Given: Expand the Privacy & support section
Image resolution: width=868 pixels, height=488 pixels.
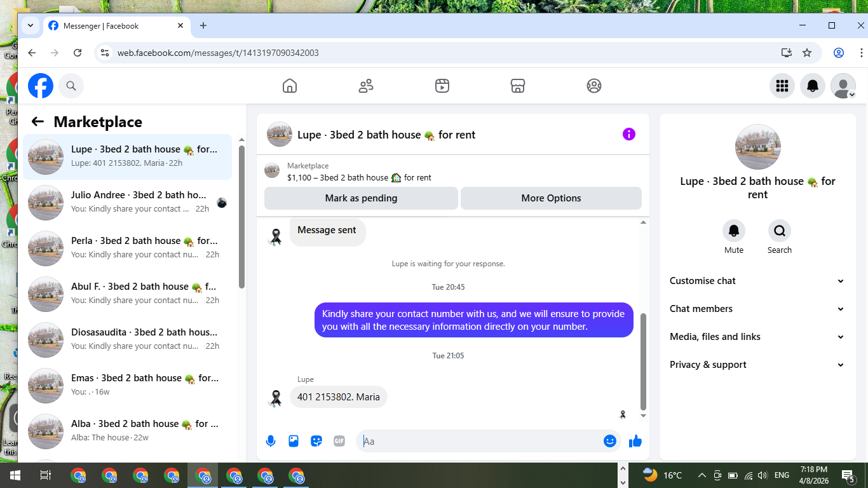Looking at the screenshot, I should tap(757, 365).
